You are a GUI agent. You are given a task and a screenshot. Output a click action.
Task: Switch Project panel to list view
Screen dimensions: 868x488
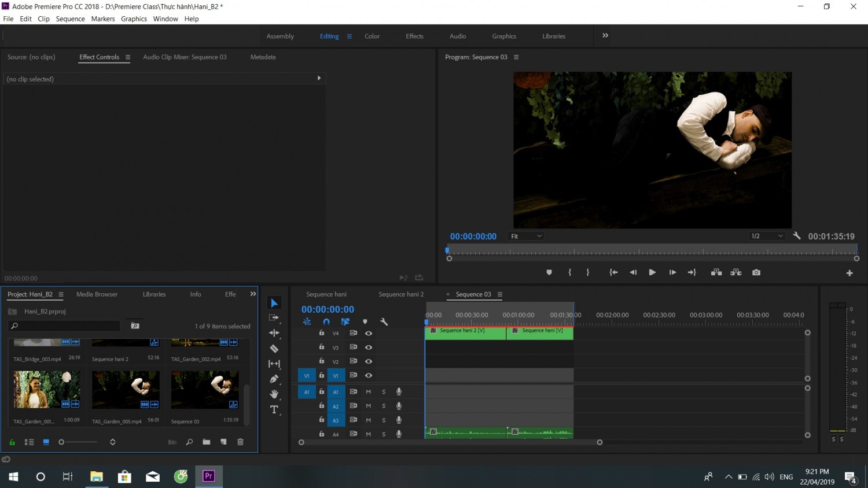29,442
